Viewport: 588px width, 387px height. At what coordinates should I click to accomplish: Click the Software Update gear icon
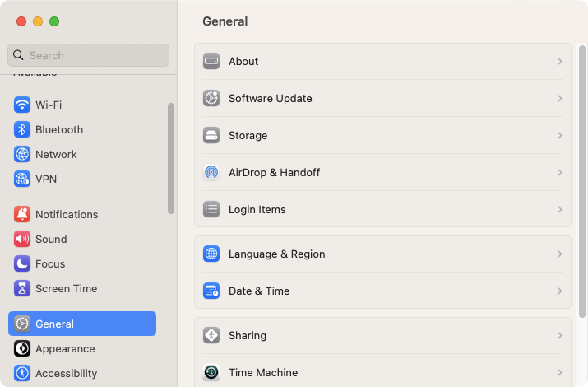tap(211, 98)
